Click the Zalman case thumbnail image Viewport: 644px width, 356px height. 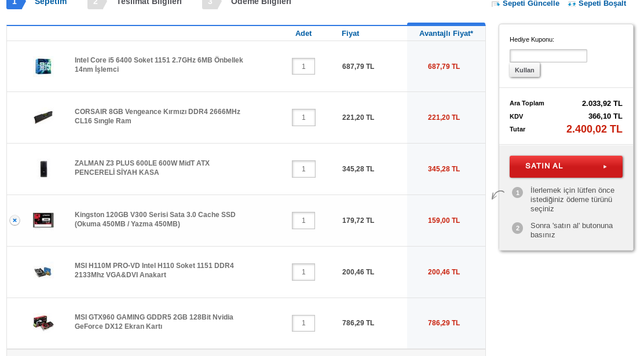point(43,169)
